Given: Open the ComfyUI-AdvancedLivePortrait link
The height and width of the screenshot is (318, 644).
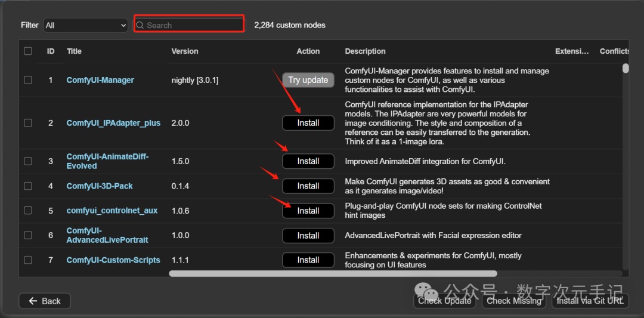Looking at the screenshot, I should coord(107,235).
